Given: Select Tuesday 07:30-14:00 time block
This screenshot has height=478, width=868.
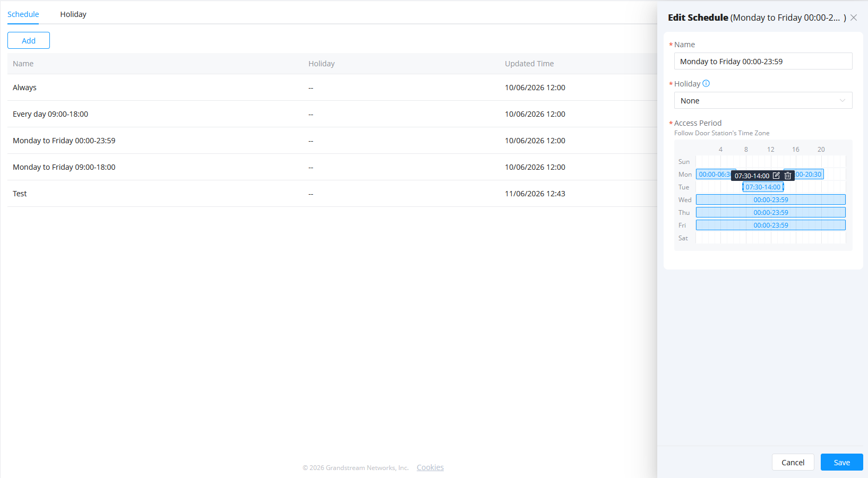Looking at the screenshot, I should [x=763, y=187].
